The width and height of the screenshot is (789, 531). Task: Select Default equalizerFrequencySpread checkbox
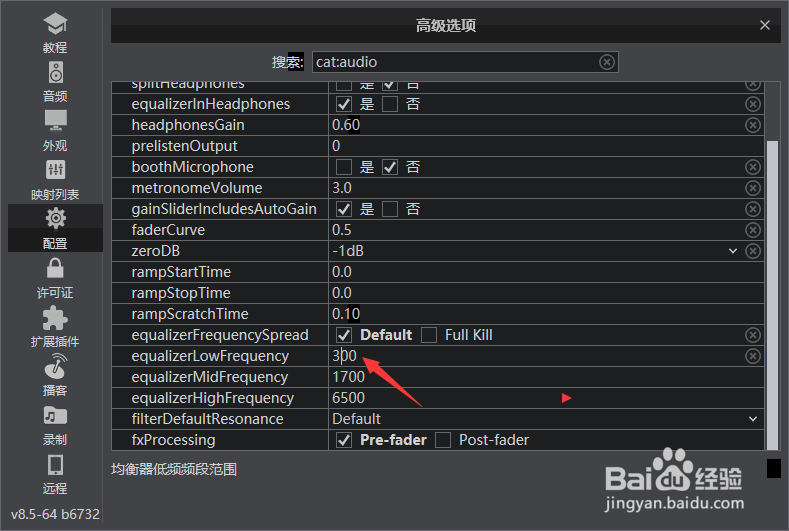pyautogui.click(x=344, y=335)
